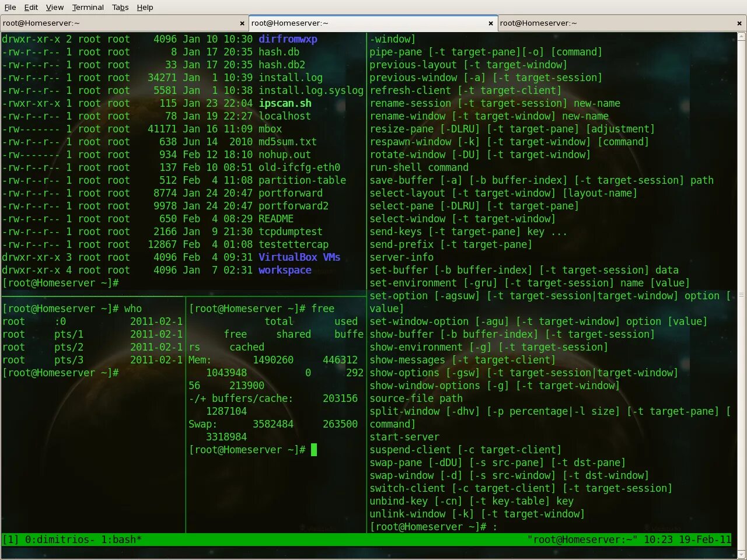Viewport: 747px width, 560px height.
Task: Click the green cursor block in free pane
Action: 314,450
